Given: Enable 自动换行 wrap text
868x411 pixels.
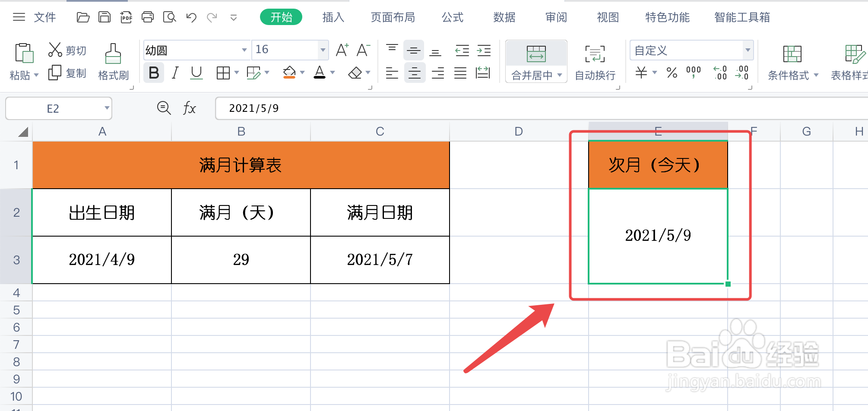Looking at the screenshot, I should coord(595,62).
